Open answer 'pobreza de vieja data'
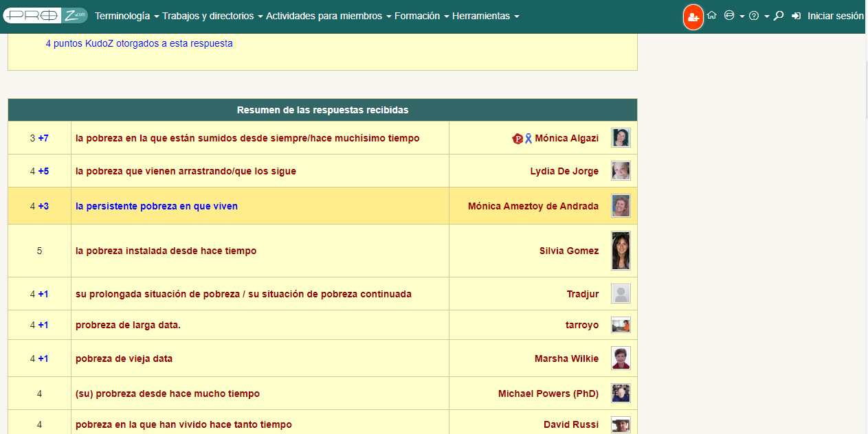 pyautogui.click(x=124, y=358)
